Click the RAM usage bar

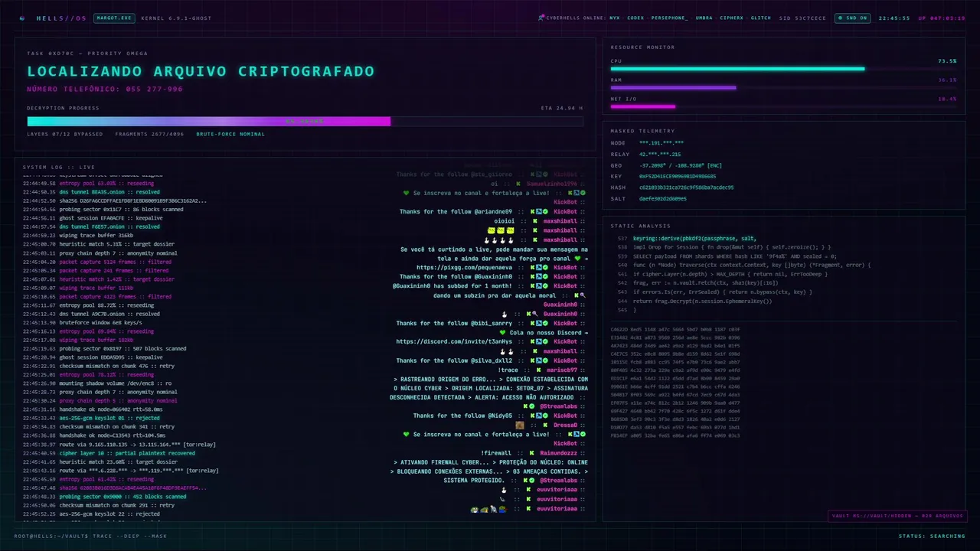coord(783,87)
